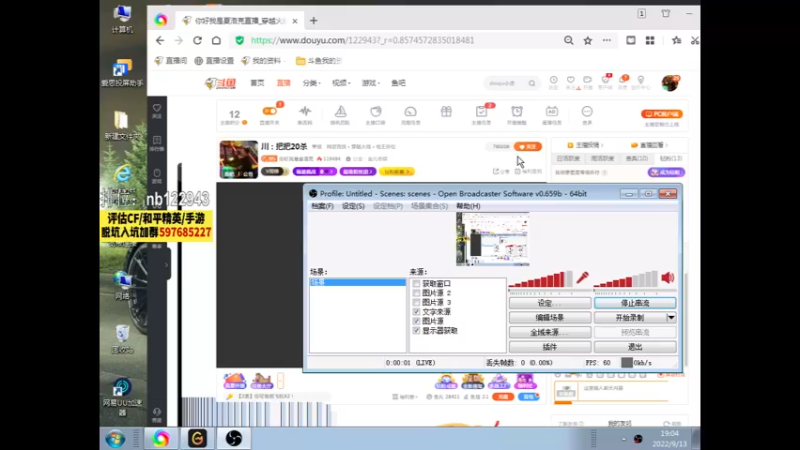Viewport: 800px width, 450px height.
Task: Open the user avatar in Douyu header
Action: click(x=670, y=83)
